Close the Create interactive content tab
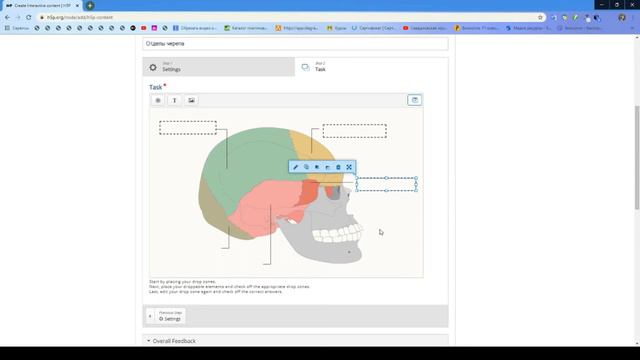This screenshot has width=640, height=360. (x=77, y=6)
